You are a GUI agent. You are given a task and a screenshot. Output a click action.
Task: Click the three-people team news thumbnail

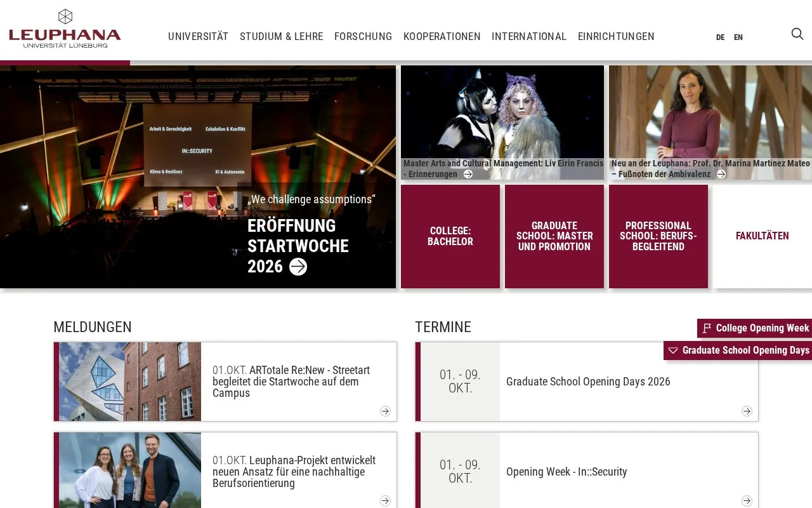[x=130, y=471]
